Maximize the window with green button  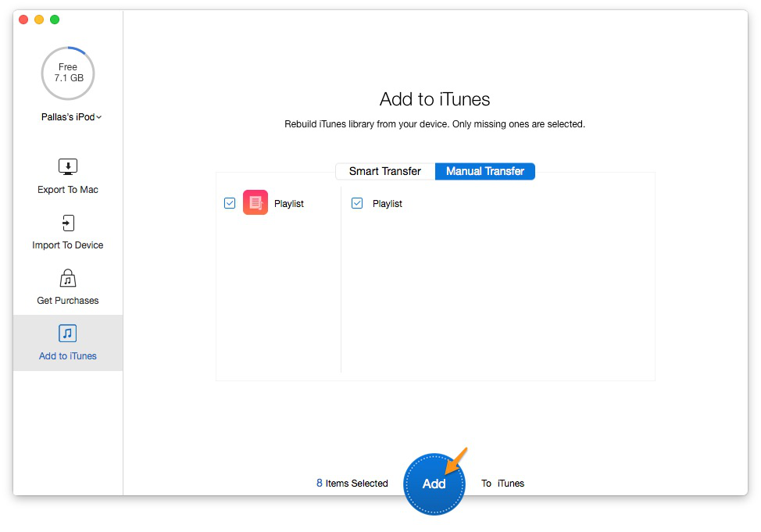click(x=55, y=20)
